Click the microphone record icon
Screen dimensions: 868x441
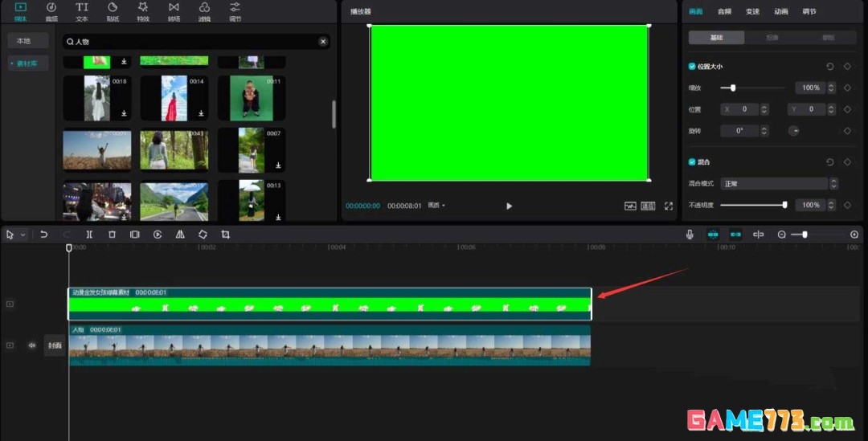[x=690, y=235]
